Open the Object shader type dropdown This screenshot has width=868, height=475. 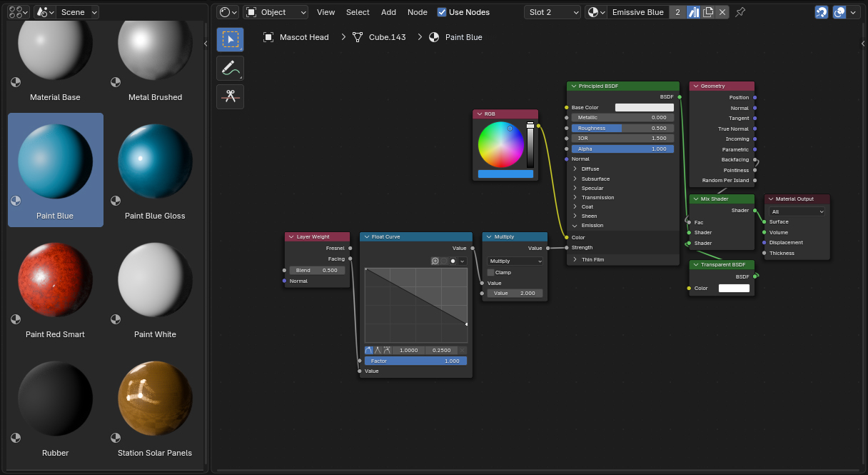276,12
